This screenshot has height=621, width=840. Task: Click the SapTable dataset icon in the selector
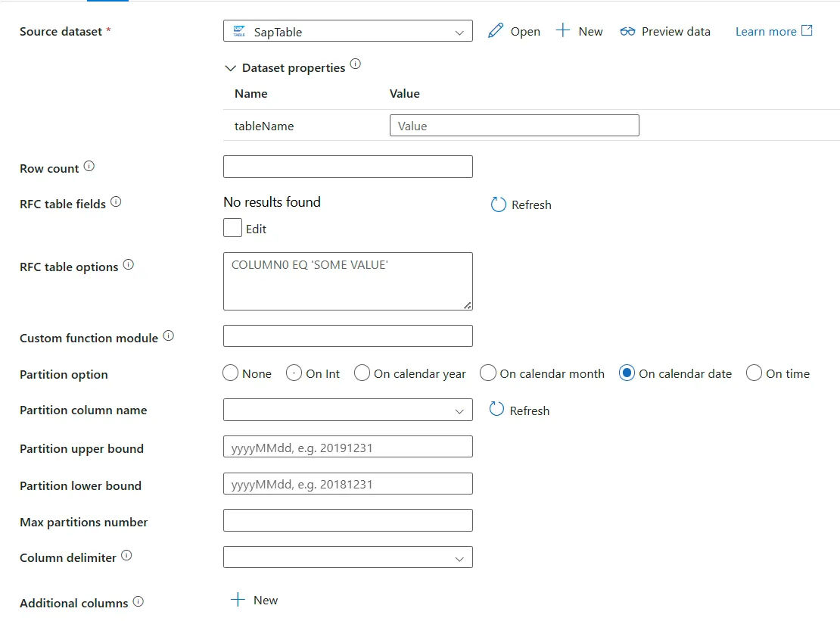click(x=239, y=30)
